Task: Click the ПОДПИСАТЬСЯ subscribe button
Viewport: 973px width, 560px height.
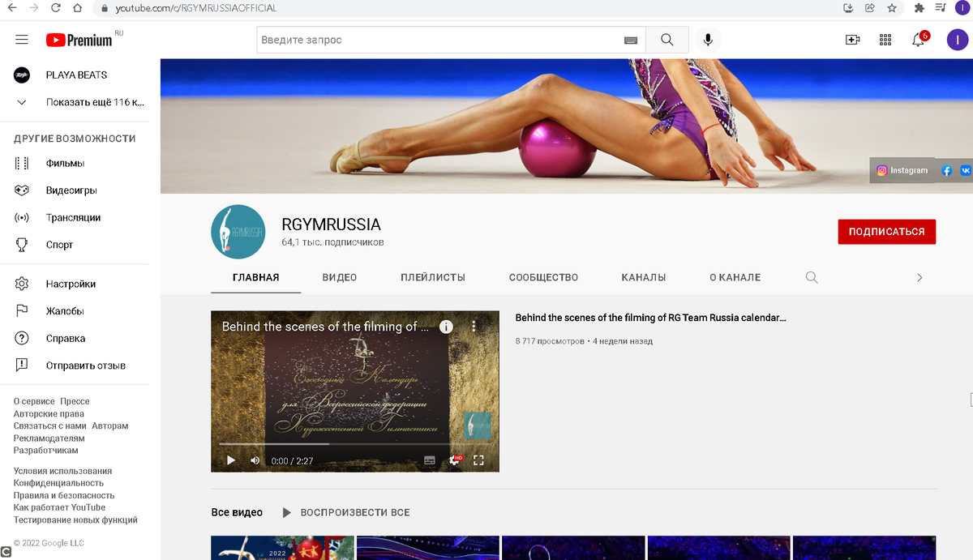Action: [x=886, y=232]
